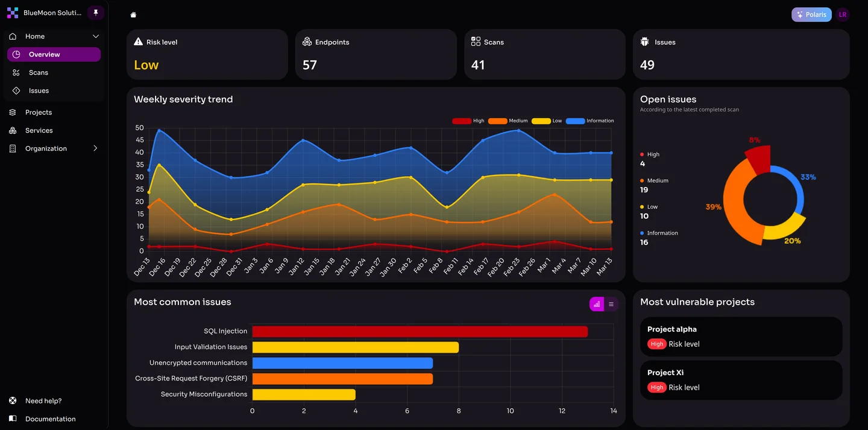This screenshot has width=868, height=430.
Task: Click the Need help lifebuoy icon
Action: tap(13, 401)
